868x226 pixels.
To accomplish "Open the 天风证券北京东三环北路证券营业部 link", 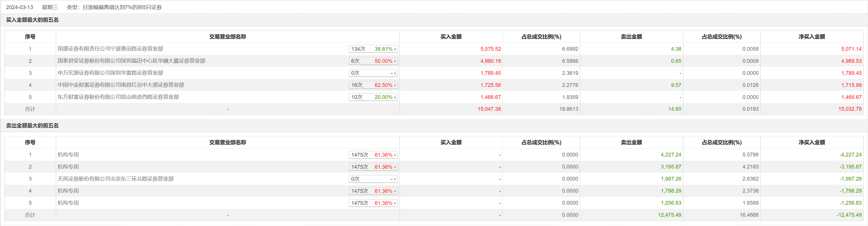I will tap(116, 179).
